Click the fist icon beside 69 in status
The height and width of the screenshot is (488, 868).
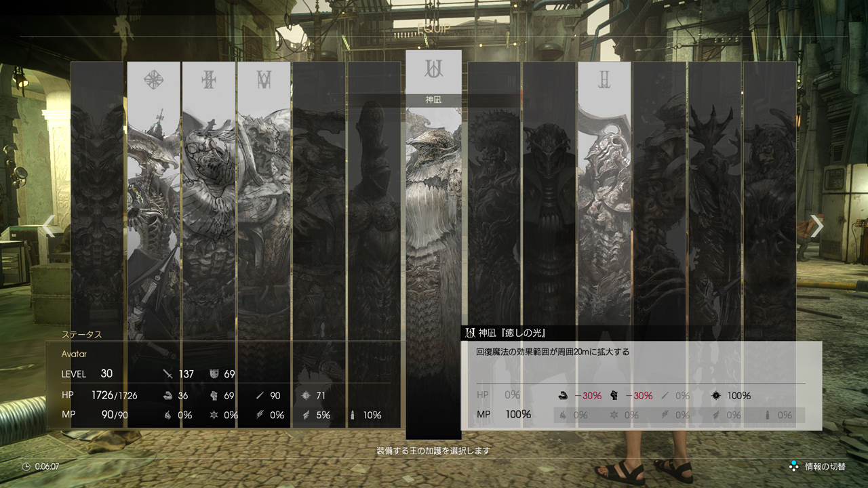(214, 395)
